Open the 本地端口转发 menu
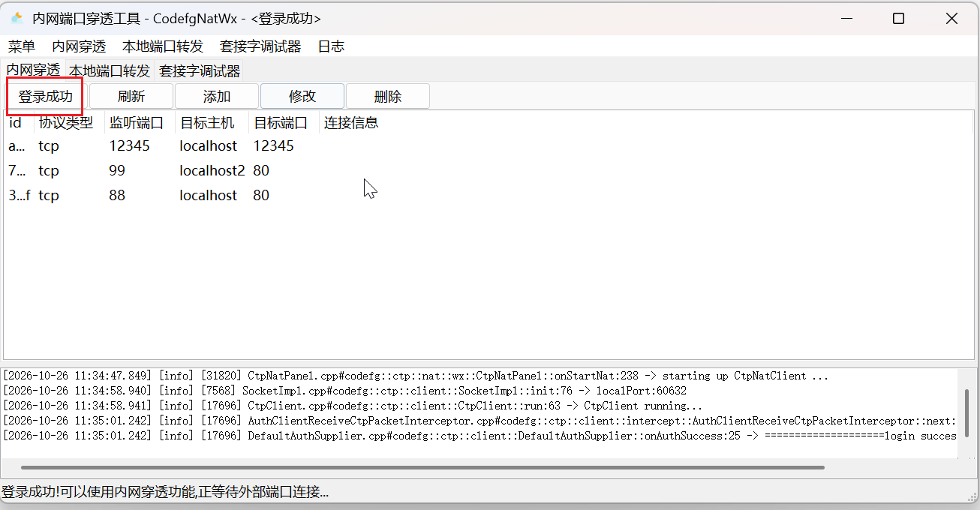 (x=163, y=46)
